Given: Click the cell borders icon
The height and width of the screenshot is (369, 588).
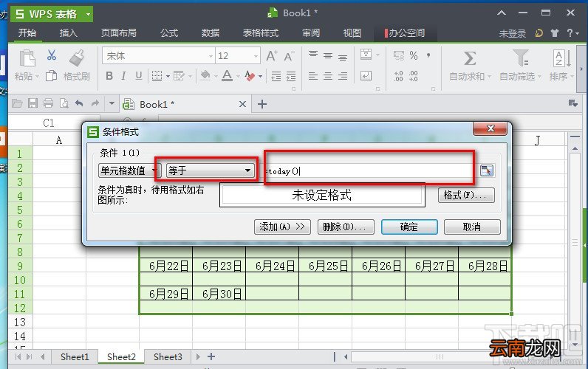Looking at the screenshot, I should (x=157, y=76).
